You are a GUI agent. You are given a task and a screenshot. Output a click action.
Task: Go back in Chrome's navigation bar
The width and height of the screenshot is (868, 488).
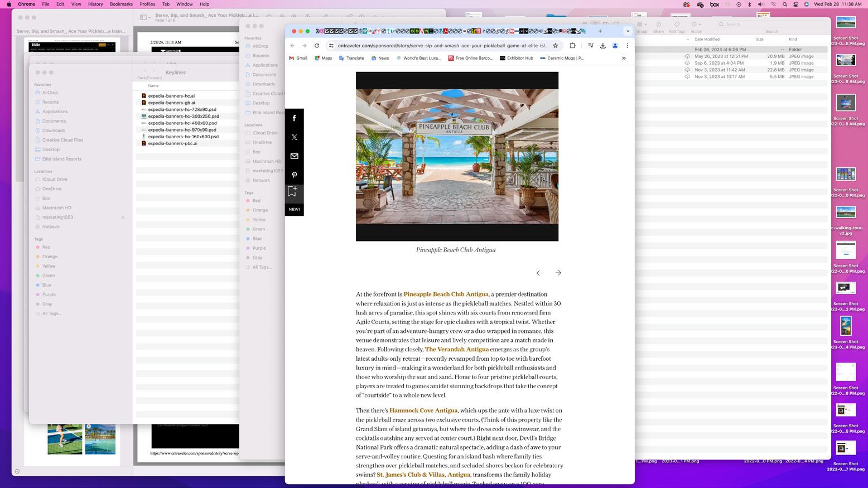coord(292,46)
